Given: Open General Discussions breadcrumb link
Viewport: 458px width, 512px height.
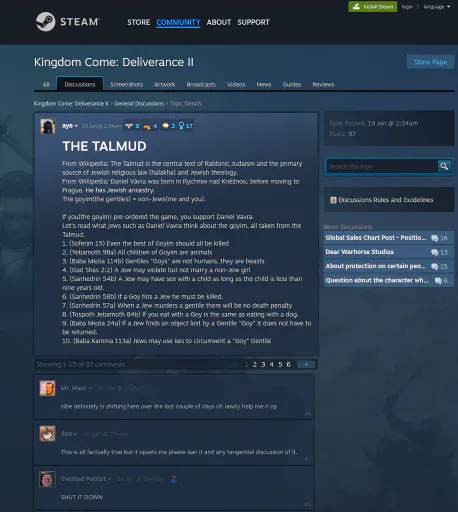Looking at the screenshot, I should [x=139, y=104].
